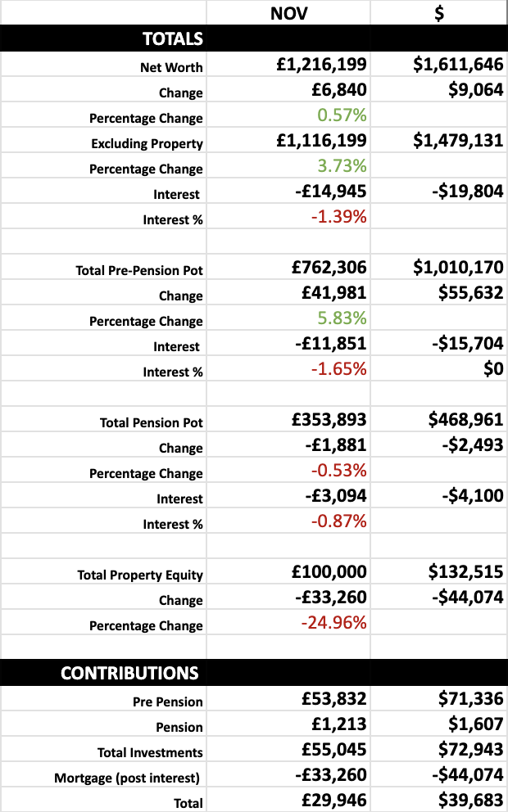Click the -1.39% Interest % cell

338,217
